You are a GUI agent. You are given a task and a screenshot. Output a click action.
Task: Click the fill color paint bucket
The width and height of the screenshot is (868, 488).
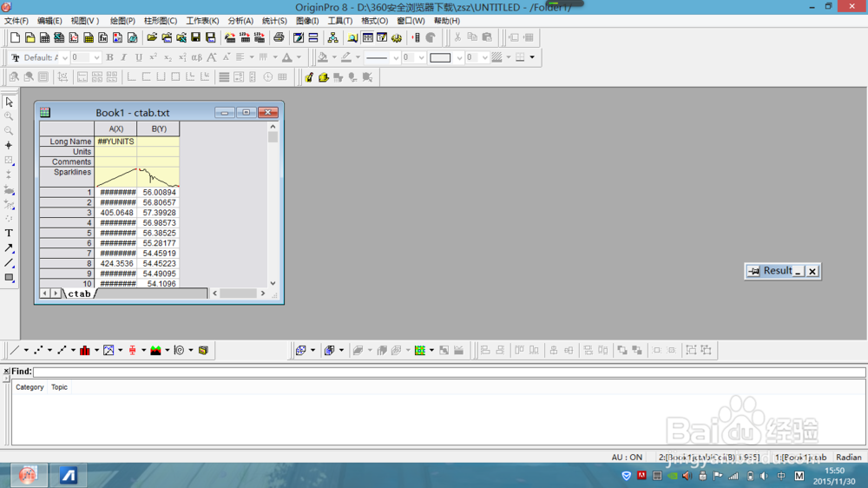coord(323,57)
